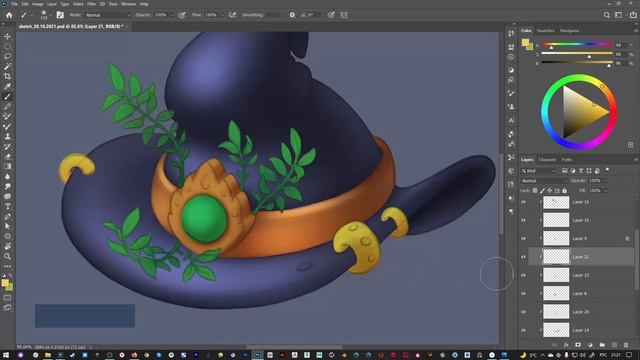The image size is (640, 360).
Task: Open symmetry paint options butterfly icon
Action: (344, 15)
